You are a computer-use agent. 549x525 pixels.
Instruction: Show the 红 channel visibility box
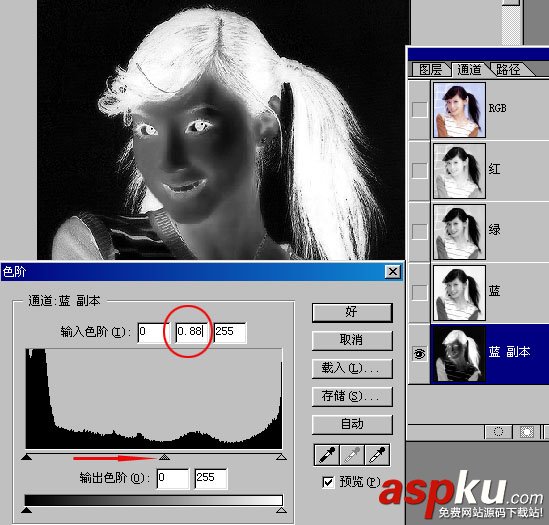[x=419, y=171]
